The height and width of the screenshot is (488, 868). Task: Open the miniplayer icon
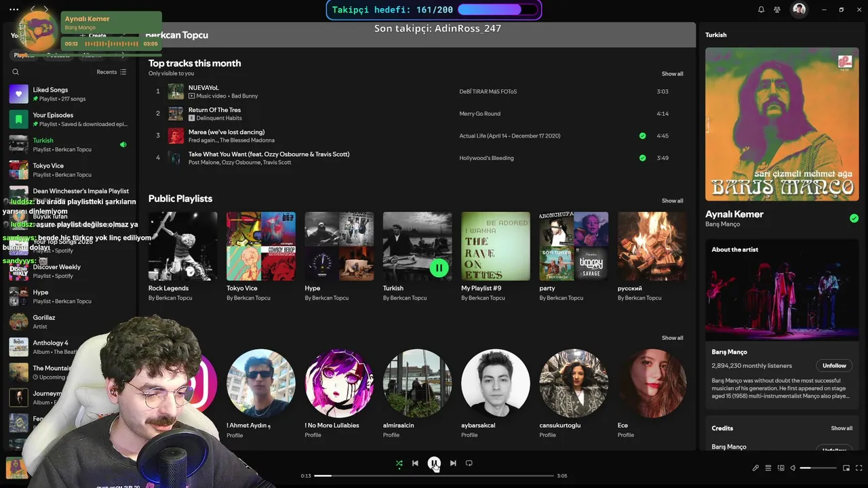pos(846,468)
